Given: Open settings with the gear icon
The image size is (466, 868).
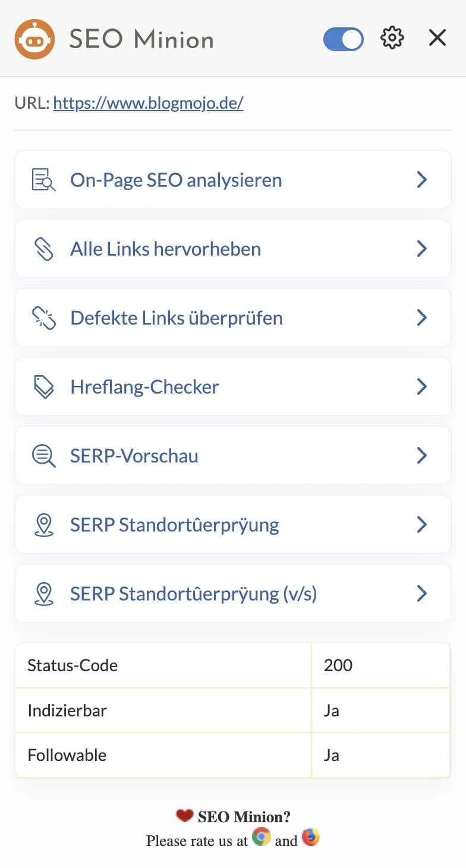Looking at the screenshot, I should click(392, 38).
